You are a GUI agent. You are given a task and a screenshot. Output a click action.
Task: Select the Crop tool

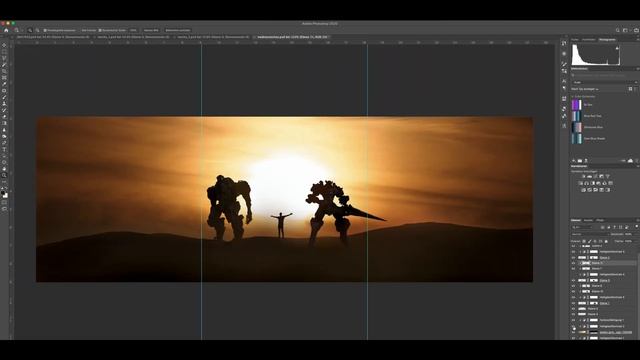coord(4,71)
